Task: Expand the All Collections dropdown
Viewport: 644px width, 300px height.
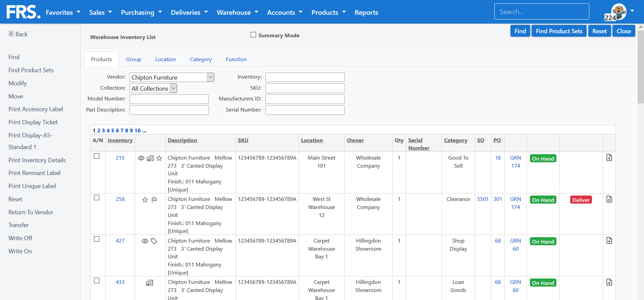Action: click(153, 88)
